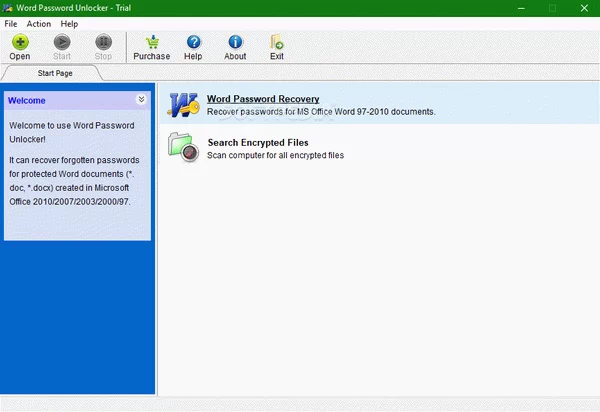This screenshot has width=600, height=412.
Task: Close the Word Password Unlocker window
Action: point(584,8)
